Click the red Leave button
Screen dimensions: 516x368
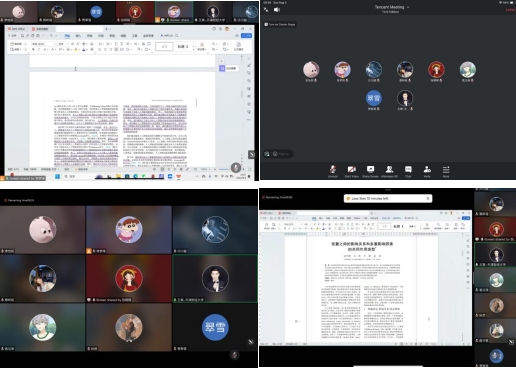coord(510,10)
